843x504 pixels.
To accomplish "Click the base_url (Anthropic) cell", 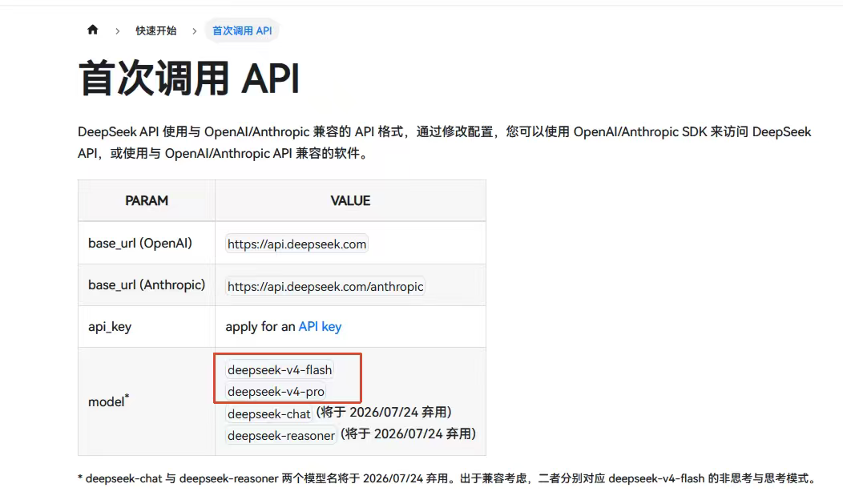I will click(x=147, y=284).
